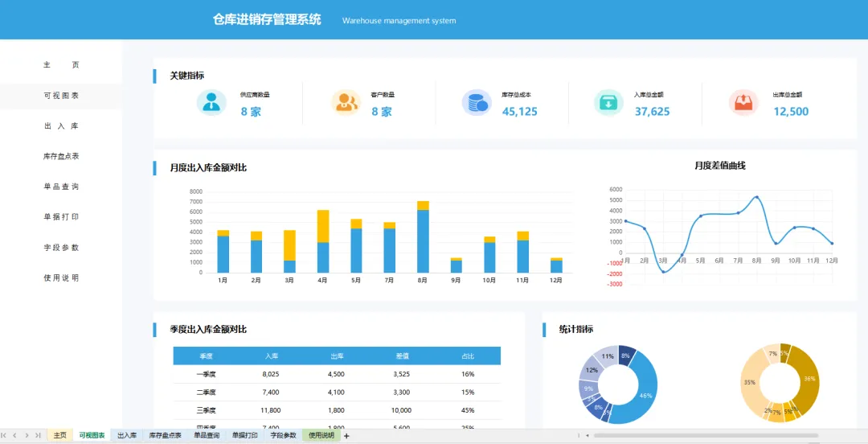Go to previous sheet tab arrow

point(15,436)
